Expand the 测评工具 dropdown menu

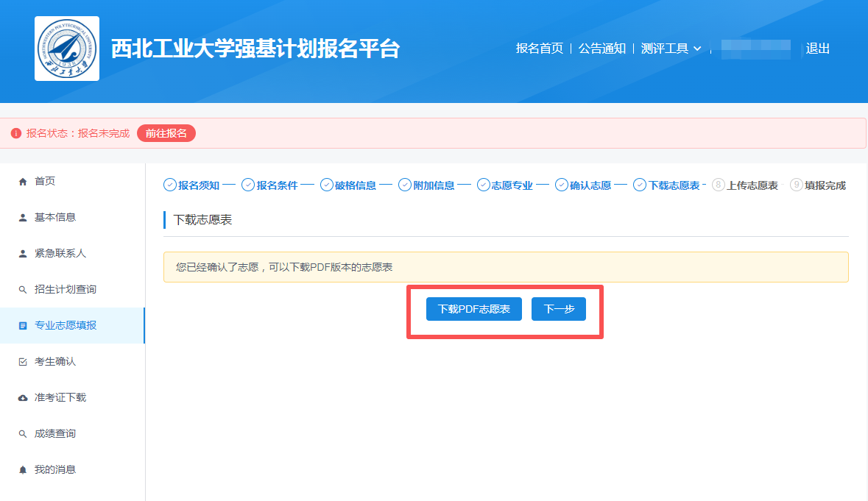pyautogui.click(x=671, y=49)
